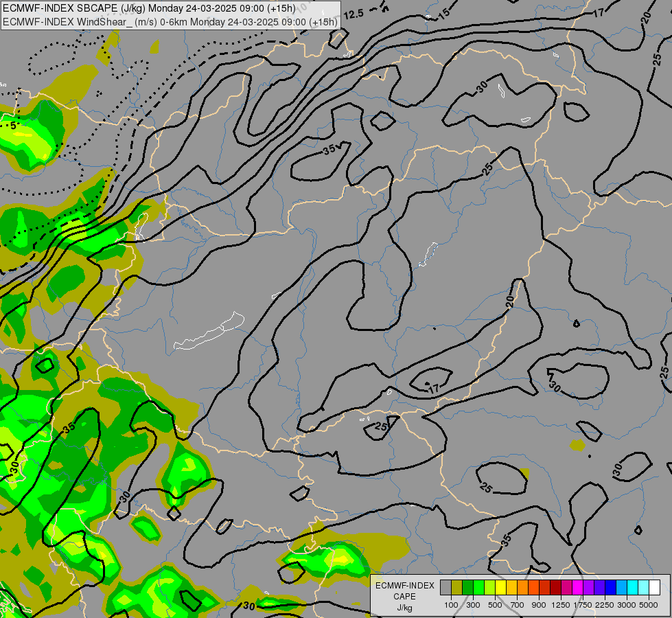Click the white swatch ending the legend

click(654, 587)
